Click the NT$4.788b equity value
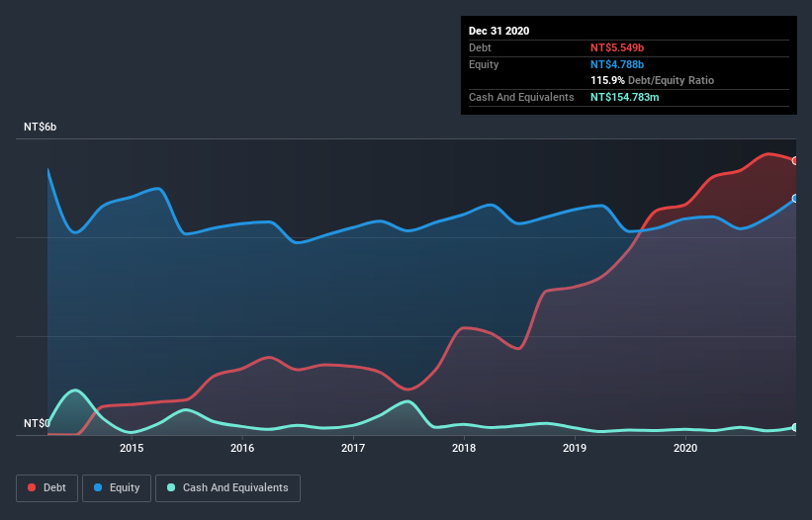Viewport: 812px width, 520px height. (617, 64)
